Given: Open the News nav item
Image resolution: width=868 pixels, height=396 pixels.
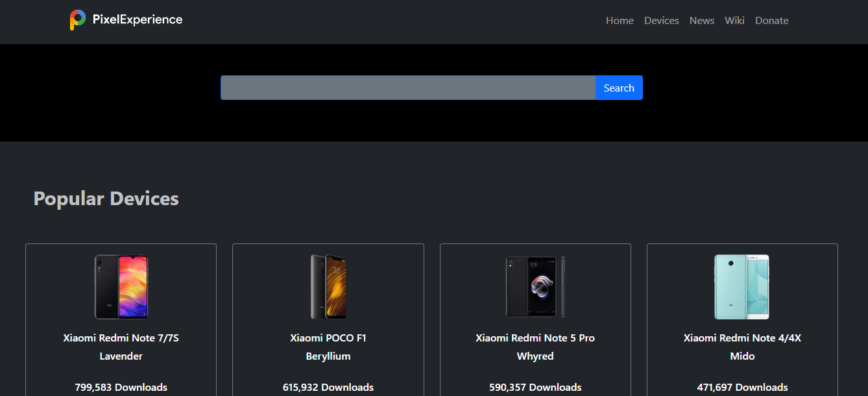Looking at the screenshot, I should 702,21.
